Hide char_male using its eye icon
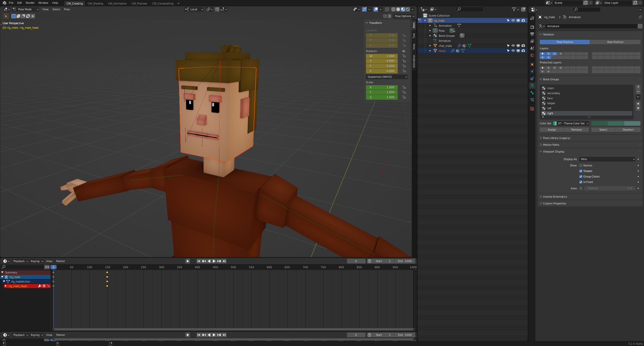 pos(513,46)
